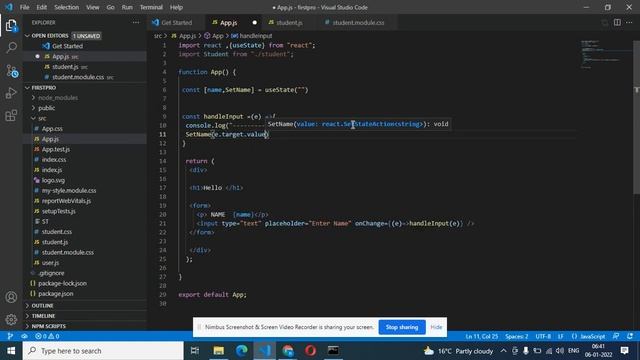Expand the node_modules folder

[58, 98]
